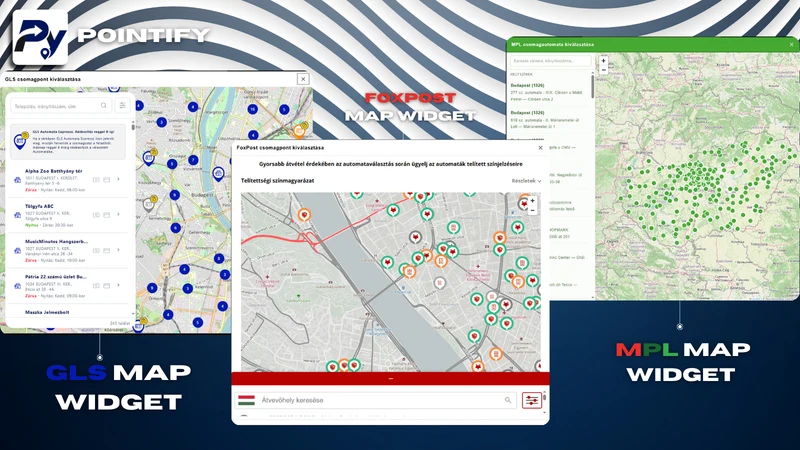Expand Alpha Zoo Batthyány tér row chevron
The height and width of the screenshot is (450, 800).
pos(118,179)
